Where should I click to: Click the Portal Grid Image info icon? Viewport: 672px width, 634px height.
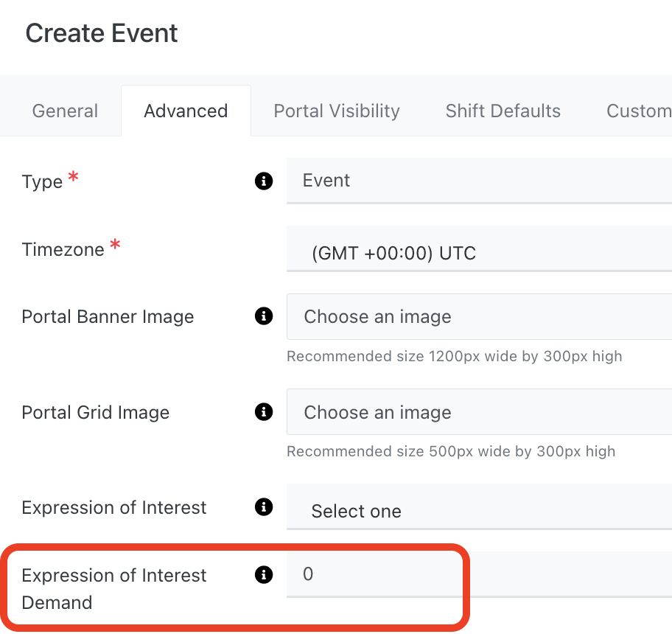[263, 412]
